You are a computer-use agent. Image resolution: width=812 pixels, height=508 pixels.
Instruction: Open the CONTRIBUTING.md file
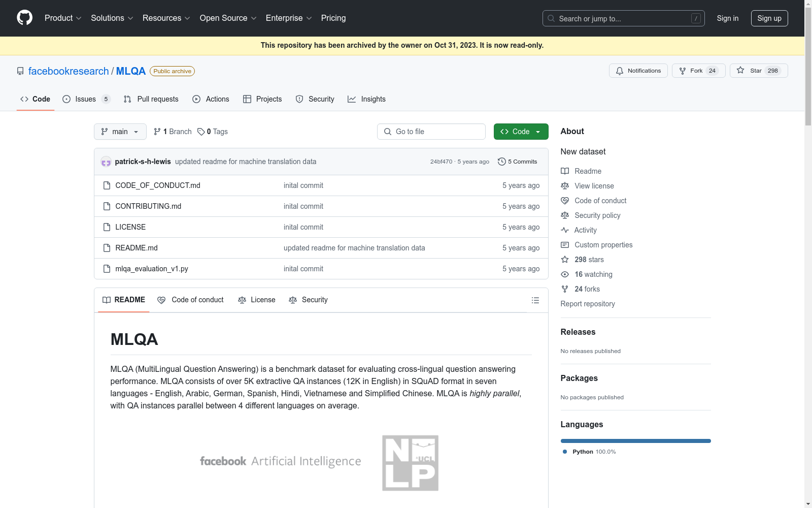[148, 206]
